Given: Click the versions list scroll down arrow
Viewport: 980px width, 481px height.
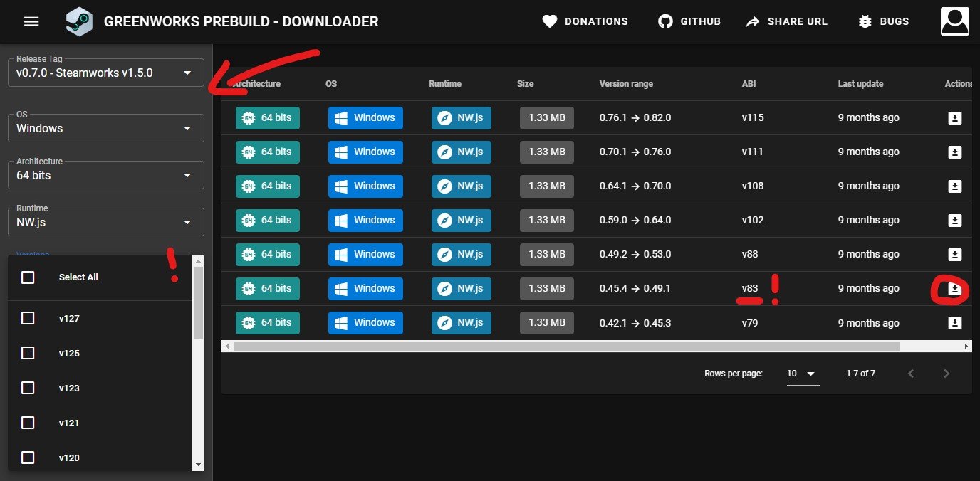Looking at the screenshot, I should pyautogui.click(x=198, y=465).
